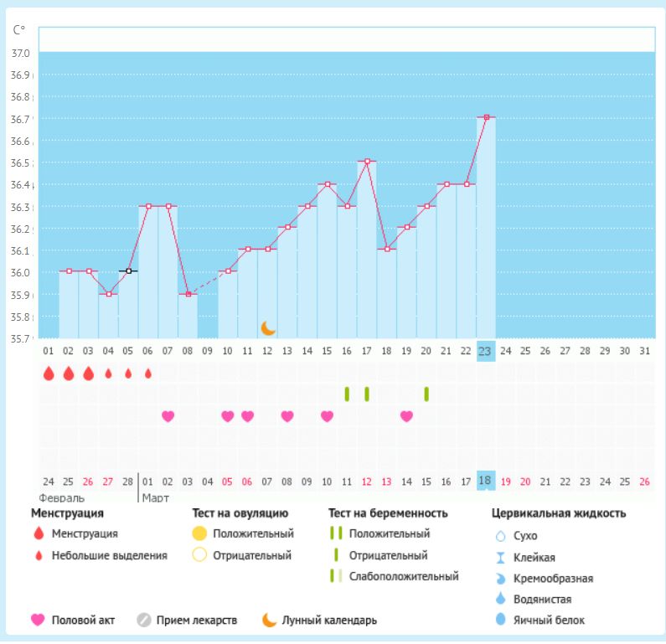Click the Прием лекарств legend pill icon
666x644 pixels.
144,621
